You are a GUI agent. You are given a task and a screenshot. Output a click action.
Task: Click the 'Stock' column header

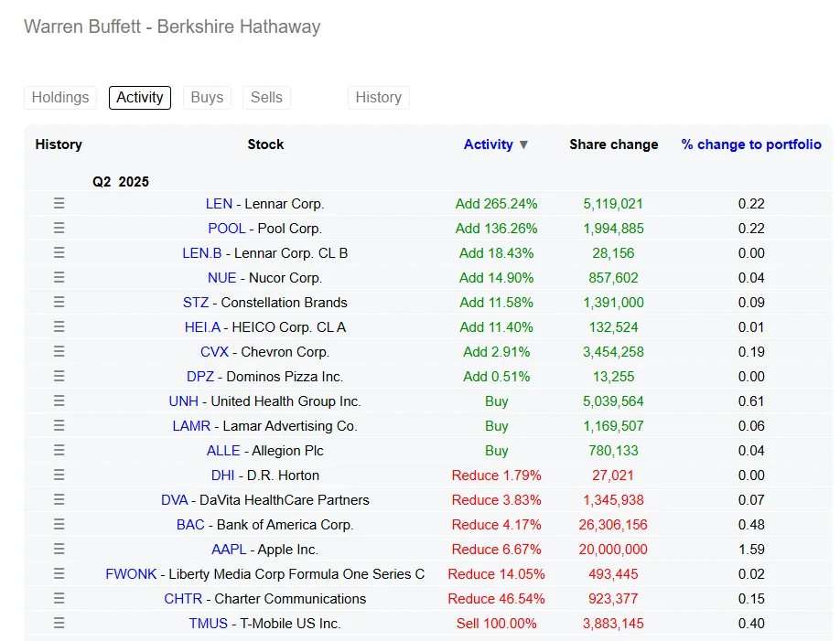265,144
